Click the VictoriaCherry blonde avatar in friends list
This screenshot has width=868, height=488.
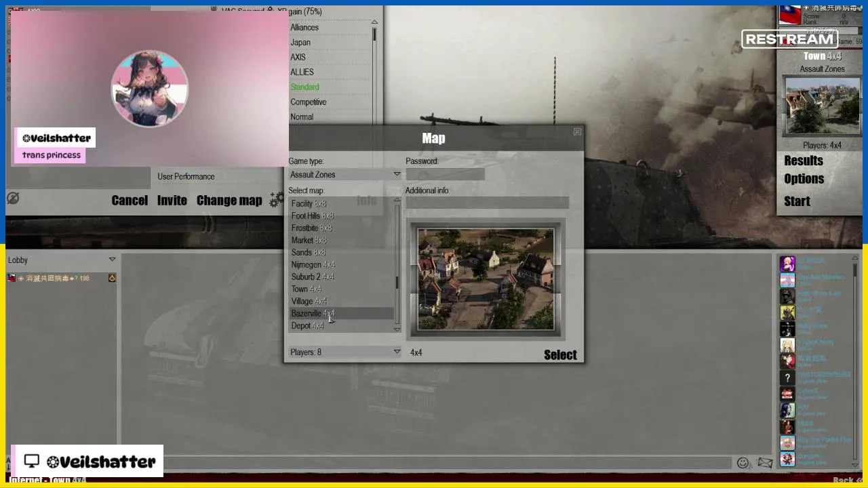787,345
